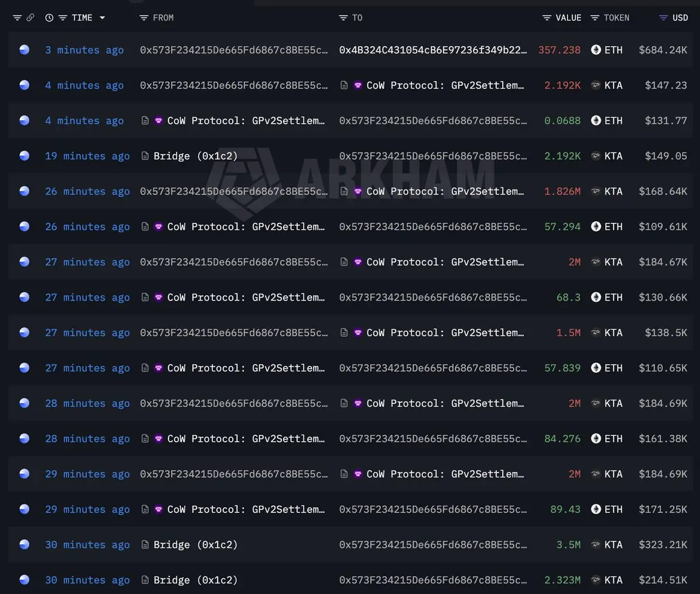
Task: Click the $184.67K USD amount
Action: pyautogui.click(x=663, y=262)
